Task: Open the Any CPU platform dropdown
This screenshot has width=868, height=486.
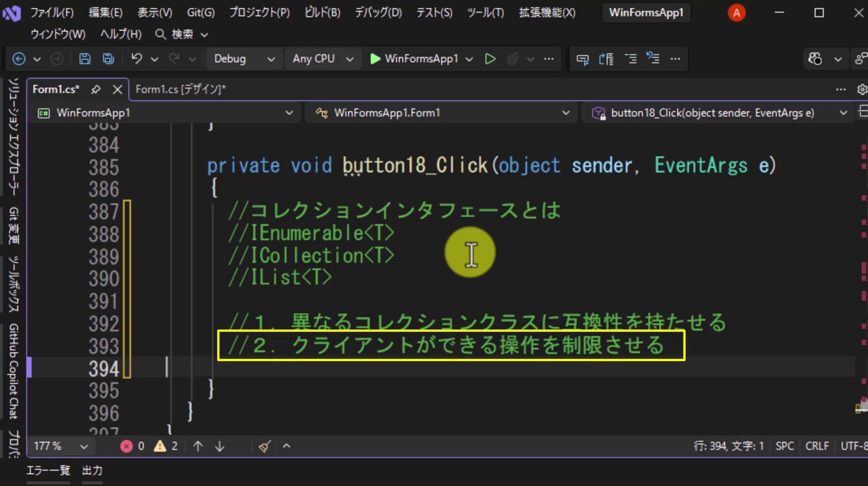Action: pos(323,59)
